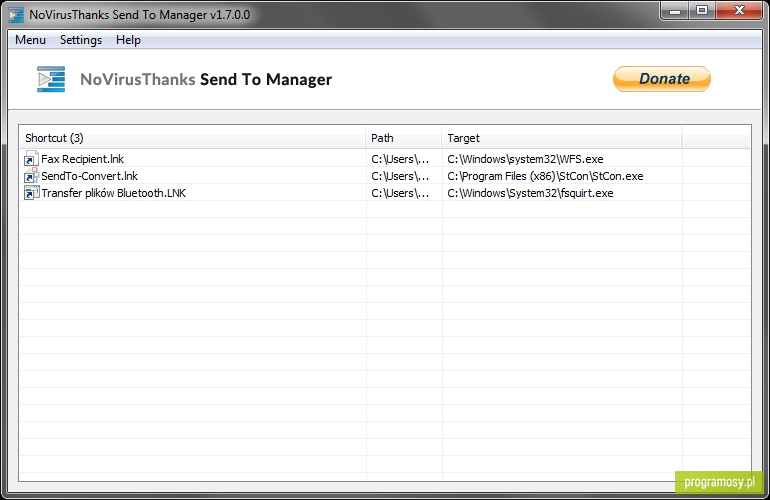This screenshot has width=770, height=500.
Task: Click the Transfer plików Bluetooth.LNK shortcut icon
Action: [31, 193]
